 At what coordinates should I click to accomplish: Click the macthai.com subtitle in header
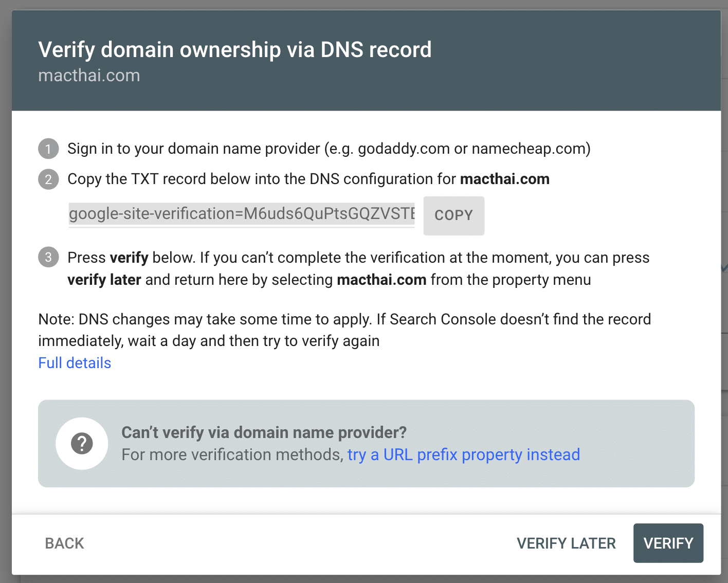[x=89, y=76]
